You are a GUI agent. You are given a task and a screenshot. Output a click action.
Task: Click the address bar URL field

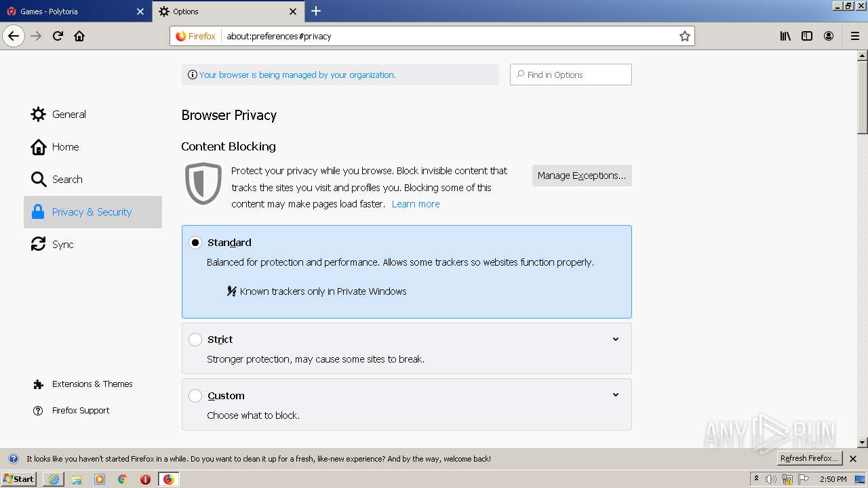(x=448, y=36)
